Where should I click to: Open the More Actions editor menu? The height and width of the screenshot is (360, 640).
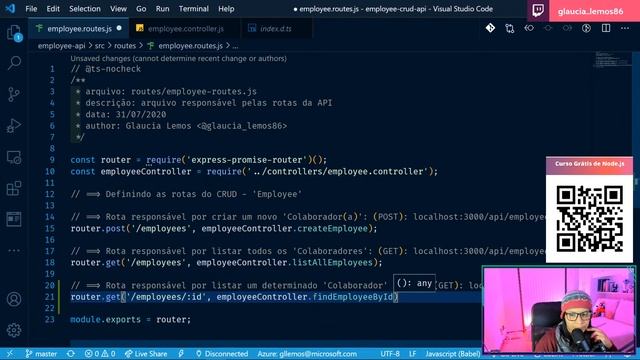(x=625, y=28)
